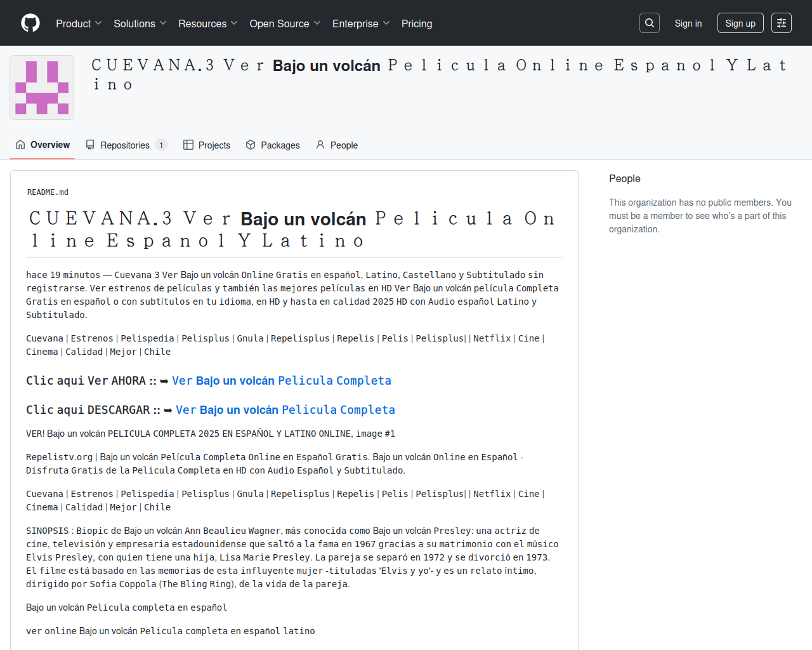Switch to the Packages tab
Image resolution: width=812 pixels, height=650 pixels.
(273, 145)
